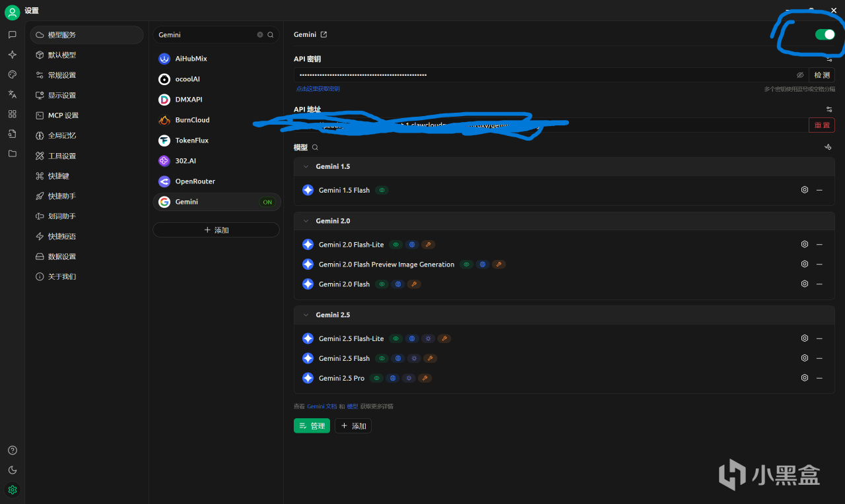The width and height of the screenshot is (845, 504).
Task: Switch theme with the moon icon
Action: 12,470
